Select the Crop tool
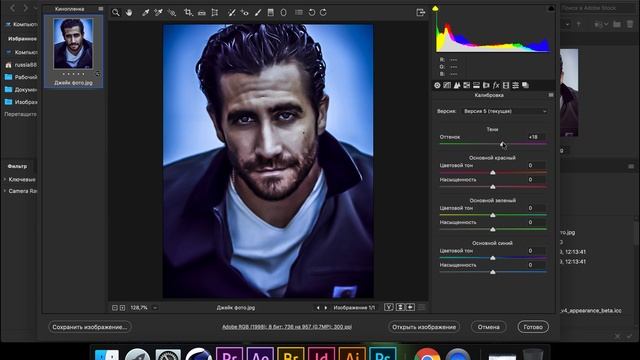Image resolution: width=640 pixels, height=360 pixels. pyautogui.click(x=188, y=13)
